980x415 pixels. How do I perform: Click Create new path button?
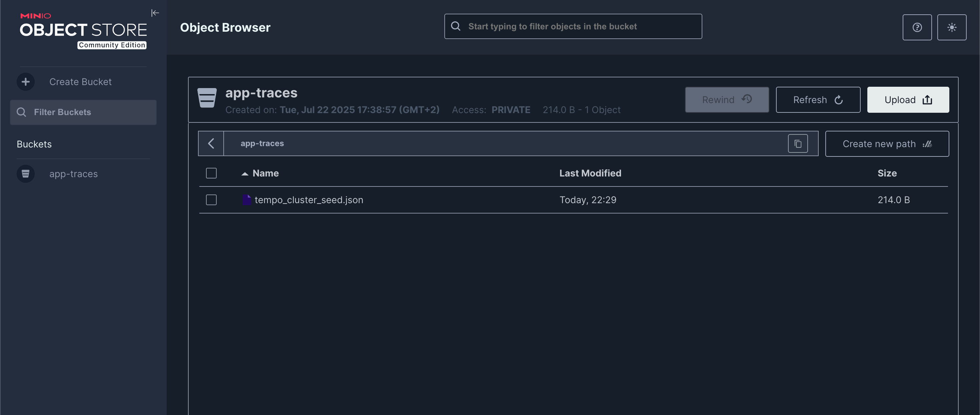click(x=887, y=143)
